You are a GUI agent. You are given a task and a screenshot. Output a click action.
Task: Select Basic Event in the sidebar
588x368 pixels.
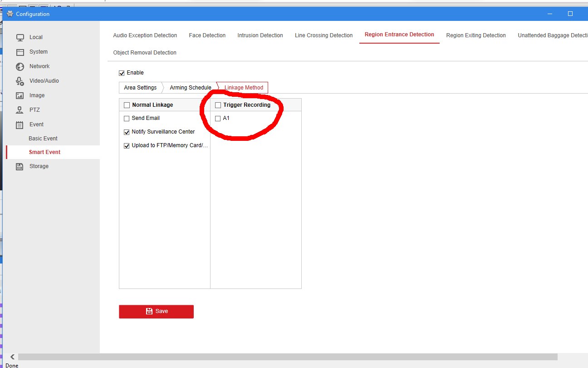point(43,139)
